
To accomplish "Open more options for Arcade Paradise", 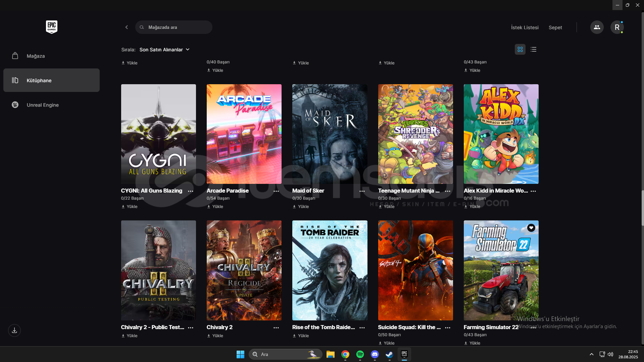I will pyautogui.click(x=276, y=191).
